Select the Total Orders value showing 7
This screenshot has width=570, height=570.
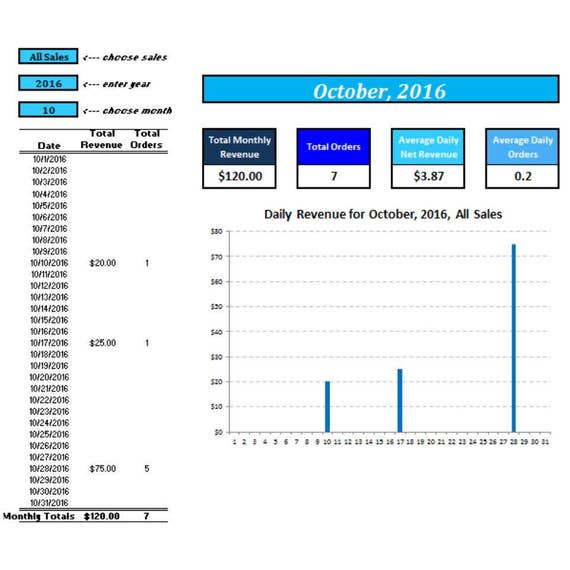coord(333,176)
